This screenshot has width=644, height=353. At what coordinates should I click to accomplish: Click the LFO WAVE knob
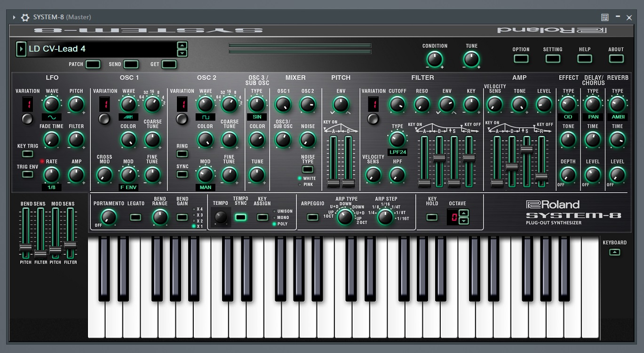52,104
